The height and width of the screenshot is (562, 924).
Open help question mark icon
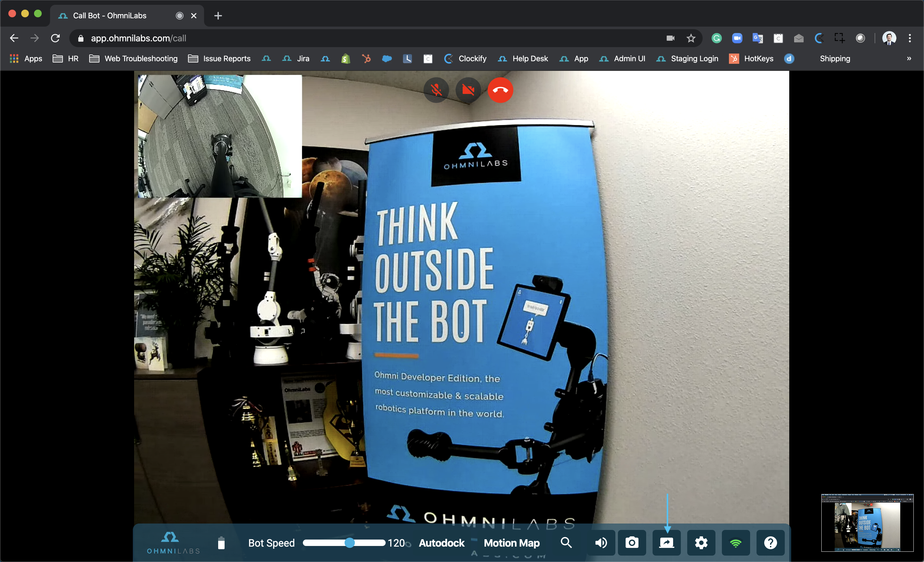(x=770, y=542)
